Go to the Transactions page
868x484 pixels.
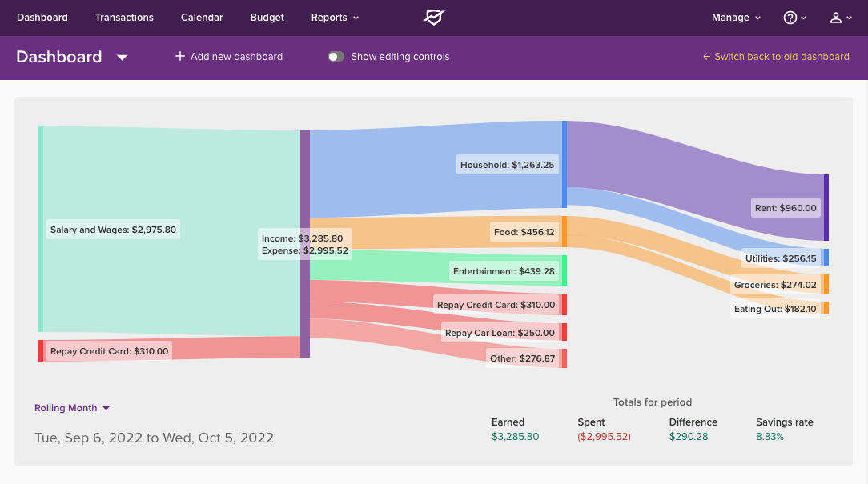124,18
